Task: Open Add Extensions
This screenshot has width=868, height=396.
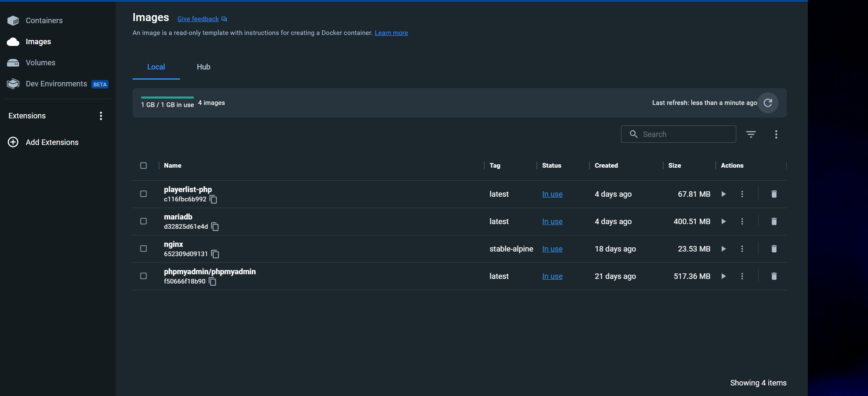Action: (x=52, y=142)
